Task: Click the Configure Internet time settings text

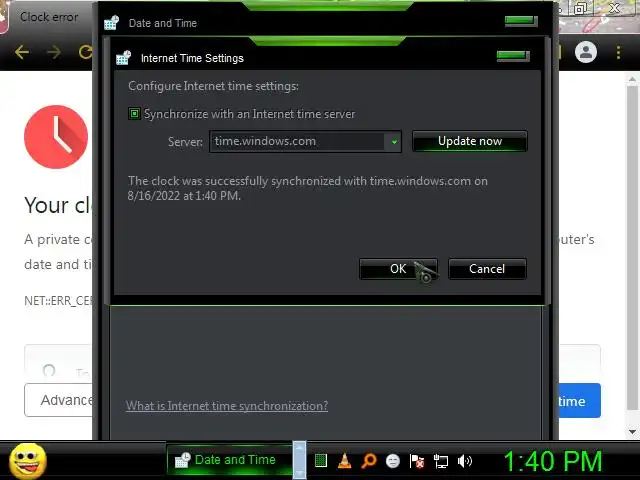Action: tap(213, 86)
